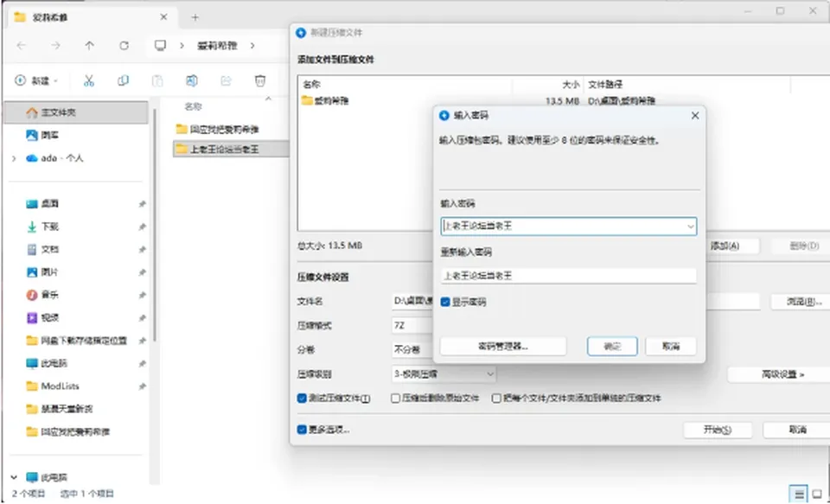The width and height of the screenshot is (830, 504).
Task: Select the File Explorer window tab
Action: pos(93,17)
